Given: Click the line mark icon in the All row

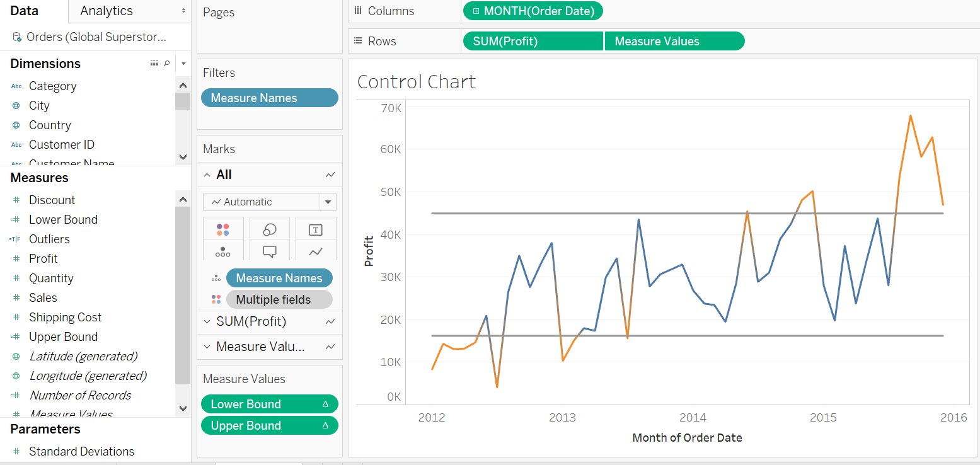Looking at the screenshot, I should [x=330, y=175].
